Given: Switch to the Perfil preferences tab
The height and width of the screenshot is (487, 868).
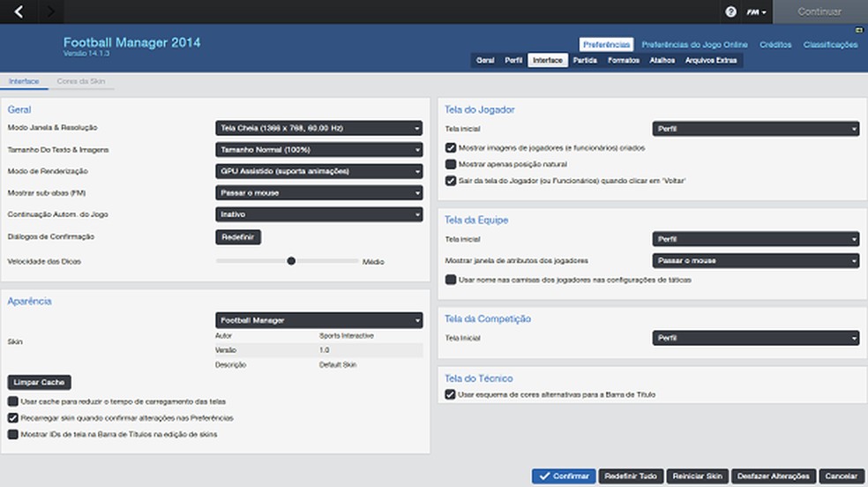Looking at the screenshot, I should pyautogui.click(x=513, y=60).
